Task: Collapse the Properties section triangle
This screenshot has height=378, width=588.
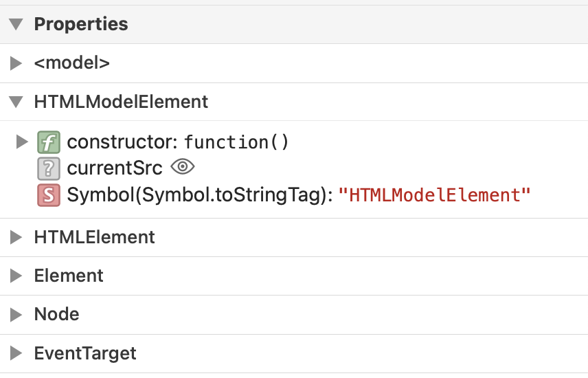Action: click(x=16, y=24)
